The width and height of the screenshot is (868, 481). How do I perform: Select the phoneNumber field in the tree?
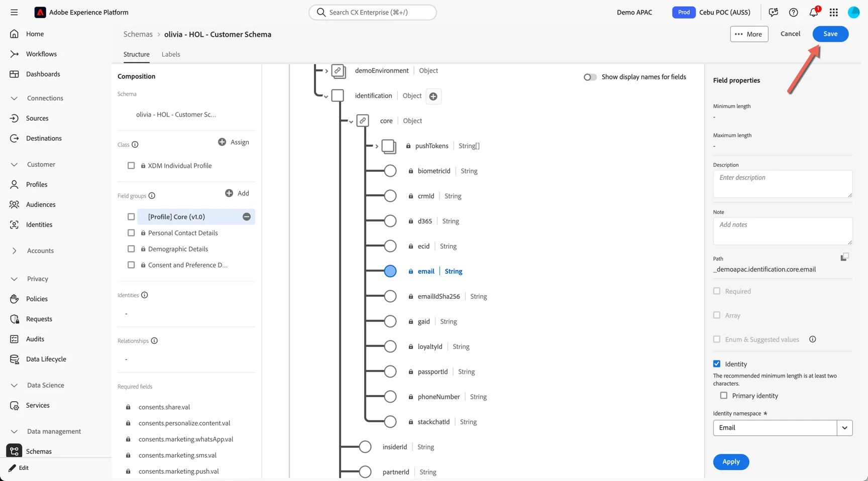pos(439,397)
